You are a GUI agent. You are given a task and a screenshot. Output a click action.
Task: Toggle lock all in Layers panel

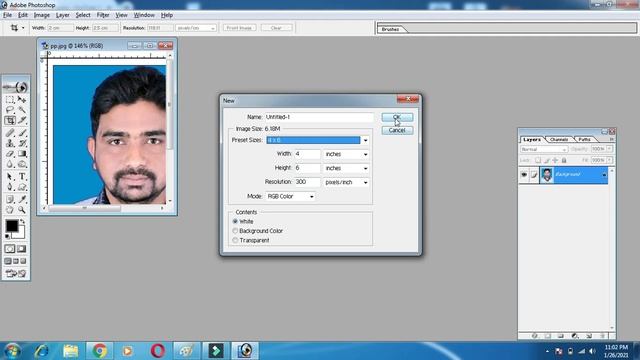[x=564, y=160]
